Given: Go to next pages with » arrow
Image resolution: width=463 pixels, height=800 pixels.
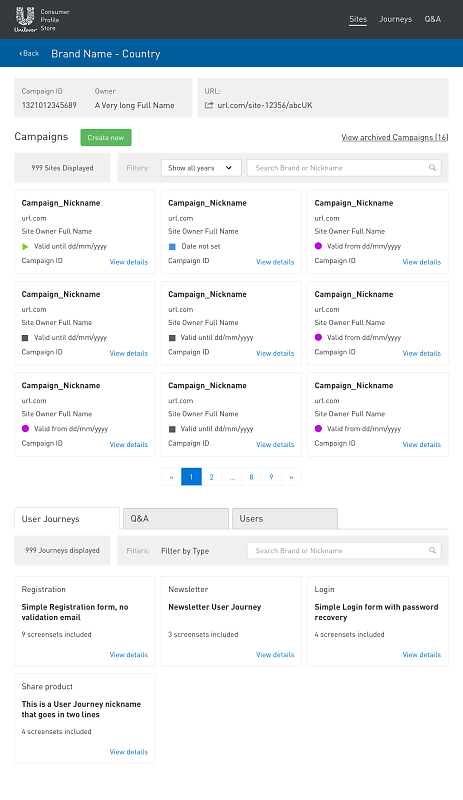Looking at the screenshot, I should click(291, 477).
